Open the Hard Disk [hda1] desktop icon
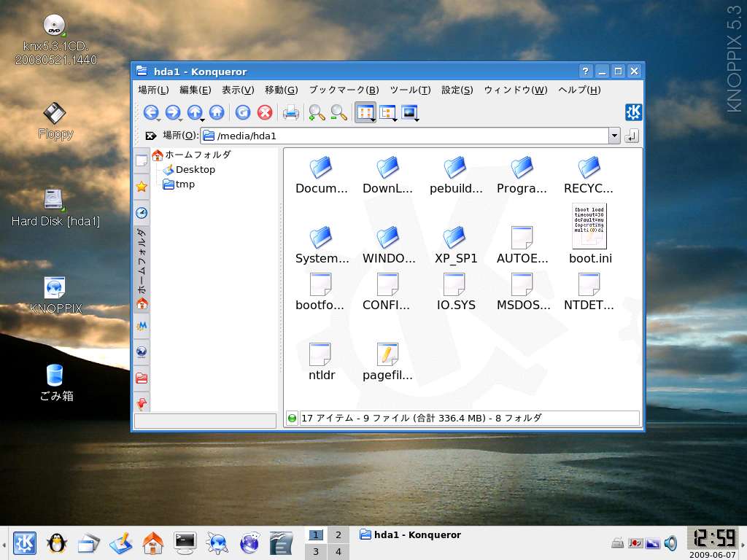 pyautogui.click(x=55, y=208)
